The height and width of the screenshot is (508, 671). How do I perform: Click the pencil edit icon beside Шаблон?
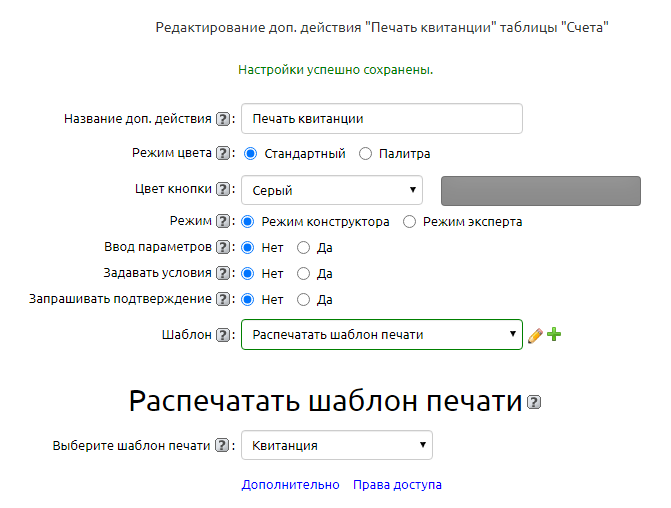pyautogui.click(x=535, y=335)
